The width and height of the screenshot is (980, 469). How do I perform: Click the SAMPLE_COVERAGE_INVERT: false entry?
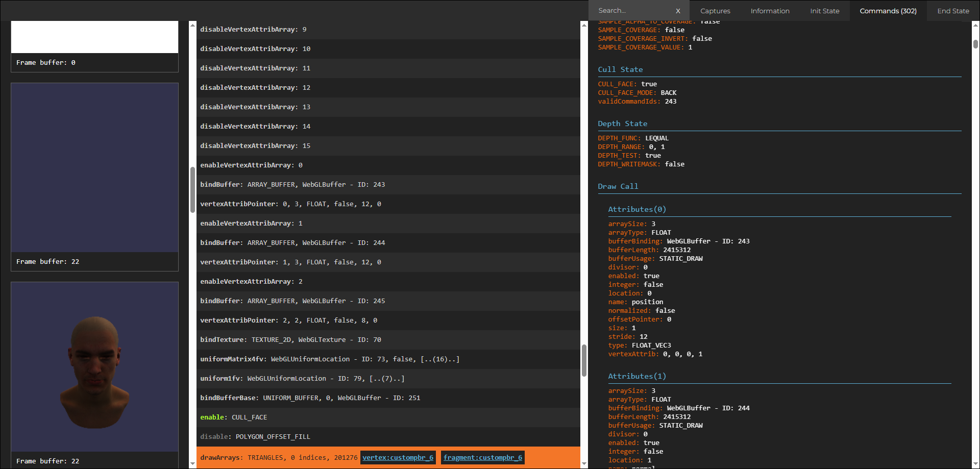coord(655,39)
